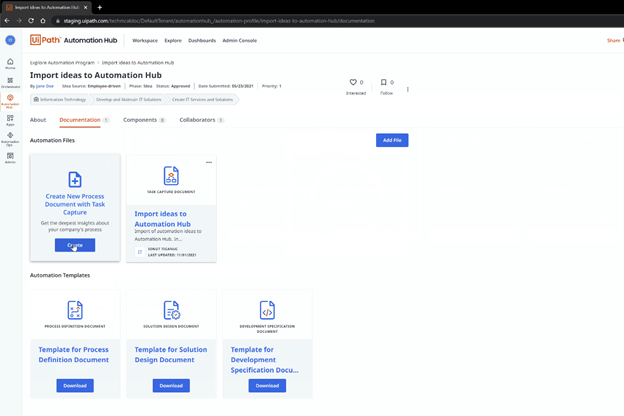Download the Solution Design Document template
This screenshot has width=624, height=416.
click(x=171, y=385)
